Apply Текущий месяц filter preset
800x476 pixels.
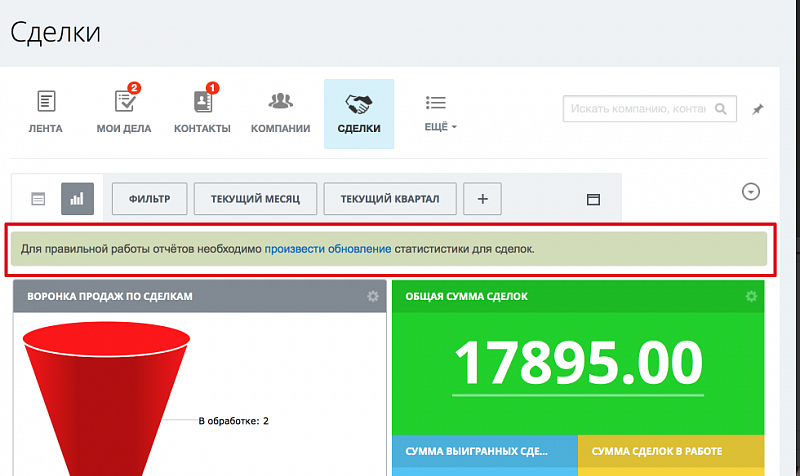point(255,198)
